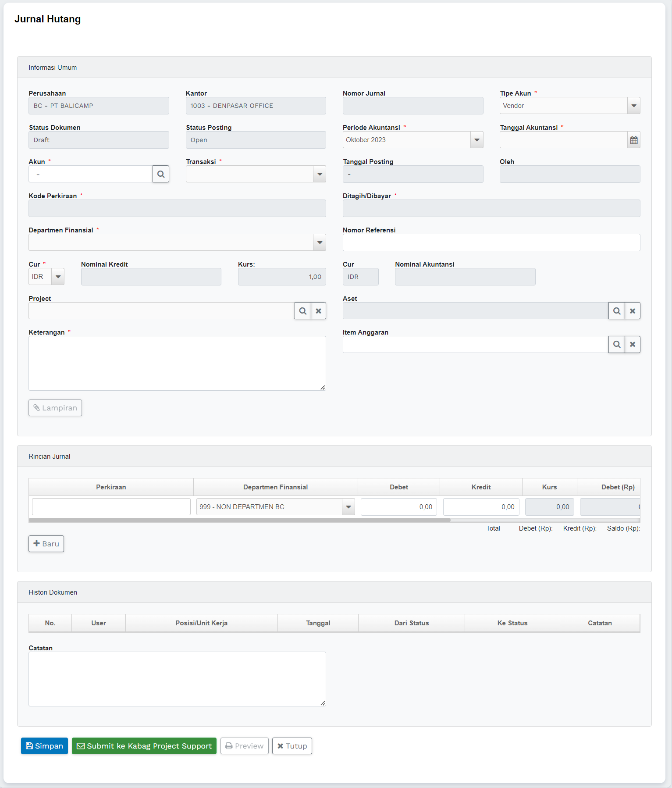Clear the Project field with X icon
The width and height of the screenshot is (672, 788).
(319, 311)
